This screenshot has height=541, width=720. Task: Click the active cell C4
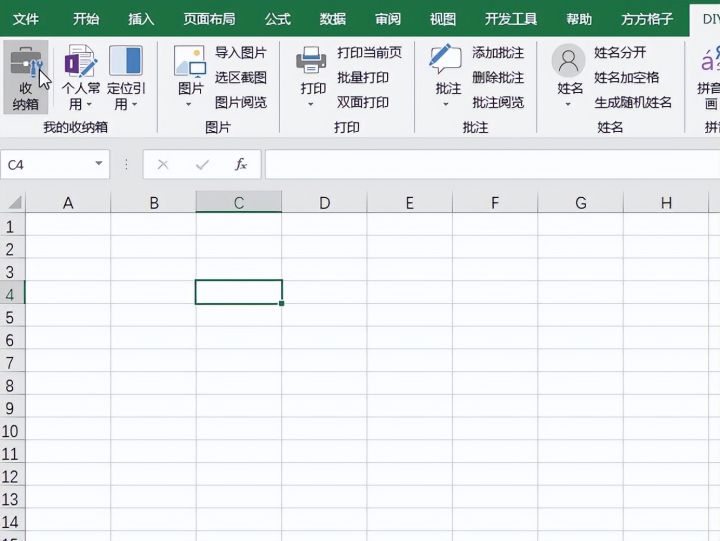(239, 292)
